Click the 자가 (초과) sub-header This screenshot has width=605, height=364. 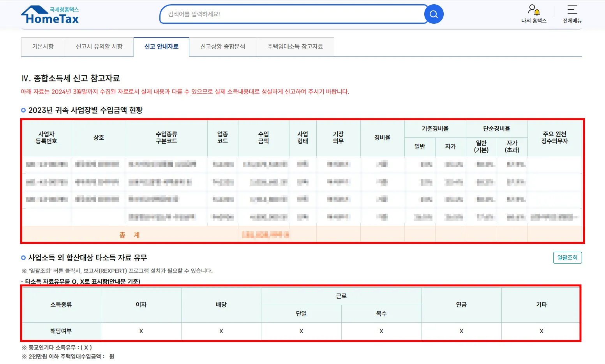pos(512,147)
